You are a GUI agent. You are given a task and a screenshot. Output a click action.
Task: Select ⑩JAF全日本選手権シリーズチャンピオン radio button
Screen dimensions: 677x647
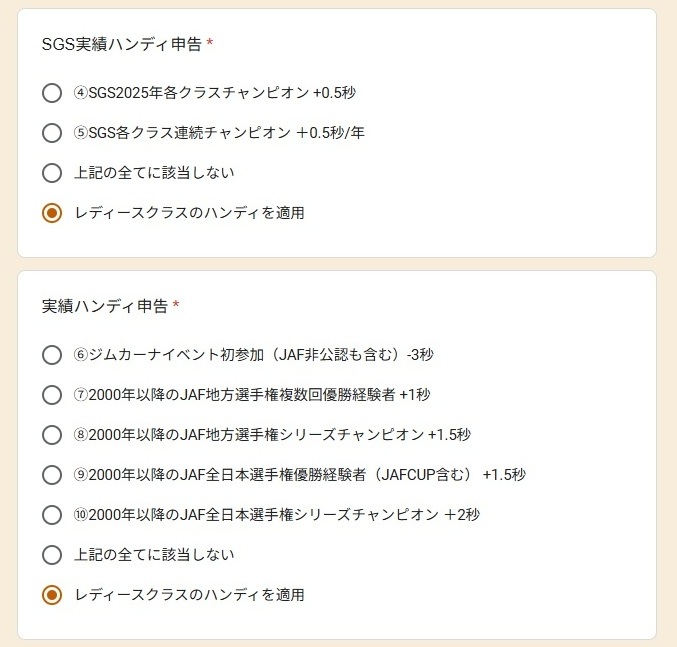[52, 515]
